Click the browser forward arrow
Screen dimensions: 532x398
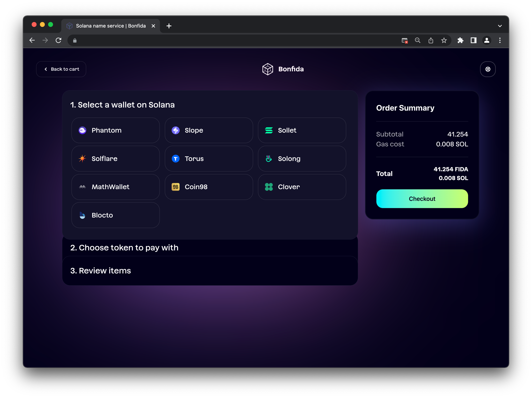pos(45,40)
